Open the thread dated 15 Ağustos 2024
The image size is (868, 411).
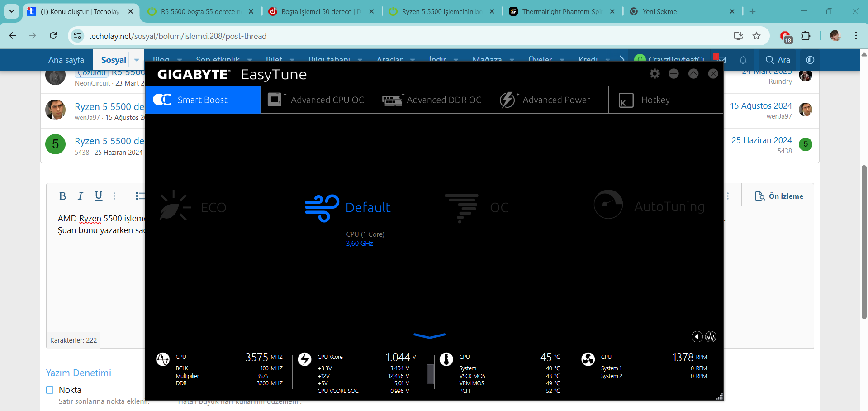(761, 105)
